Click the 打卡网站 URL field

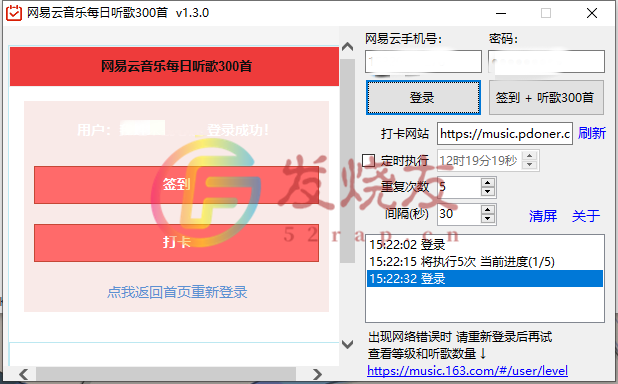pyautogui.click(x=505, y=134)
